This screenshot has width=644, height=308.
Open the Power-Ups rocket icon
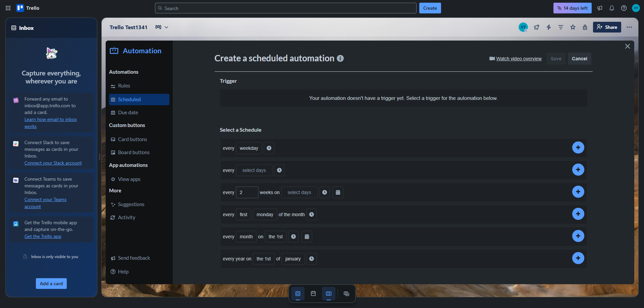click(x=537, y=27)
